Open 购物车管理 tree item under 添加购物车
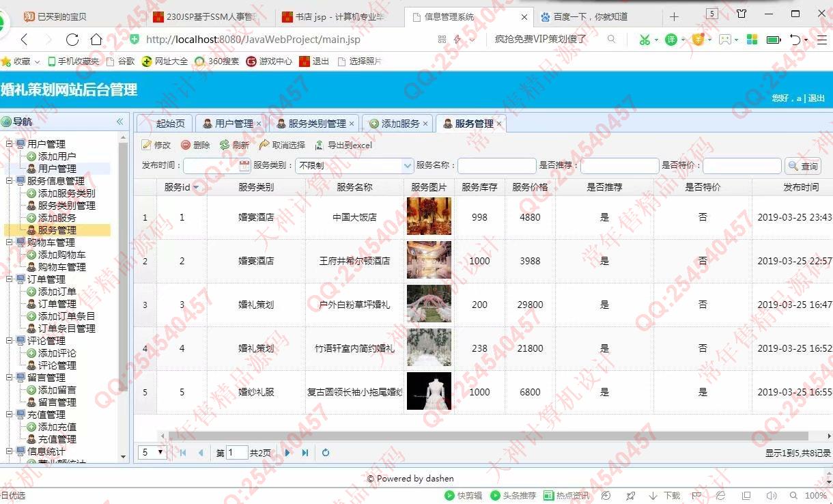833x504 pixels. pyautogui.click(x=61, y=267)
